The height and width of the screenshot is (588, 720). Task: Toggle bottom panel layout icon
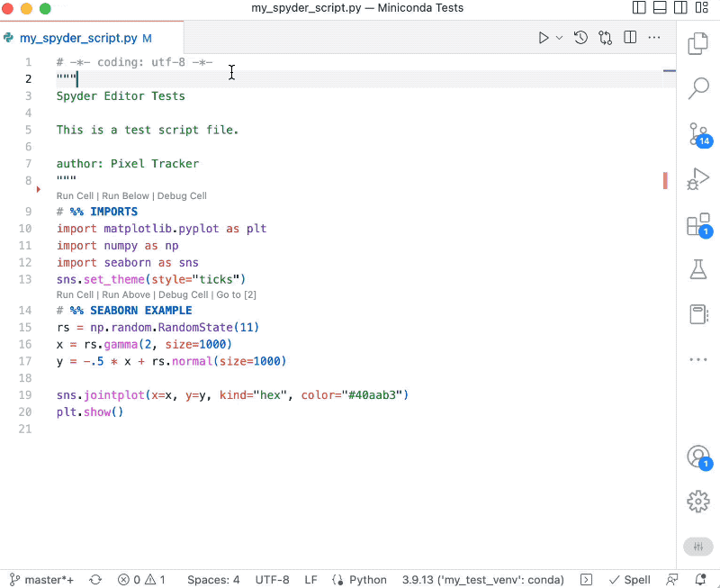[x=660, y=8]
